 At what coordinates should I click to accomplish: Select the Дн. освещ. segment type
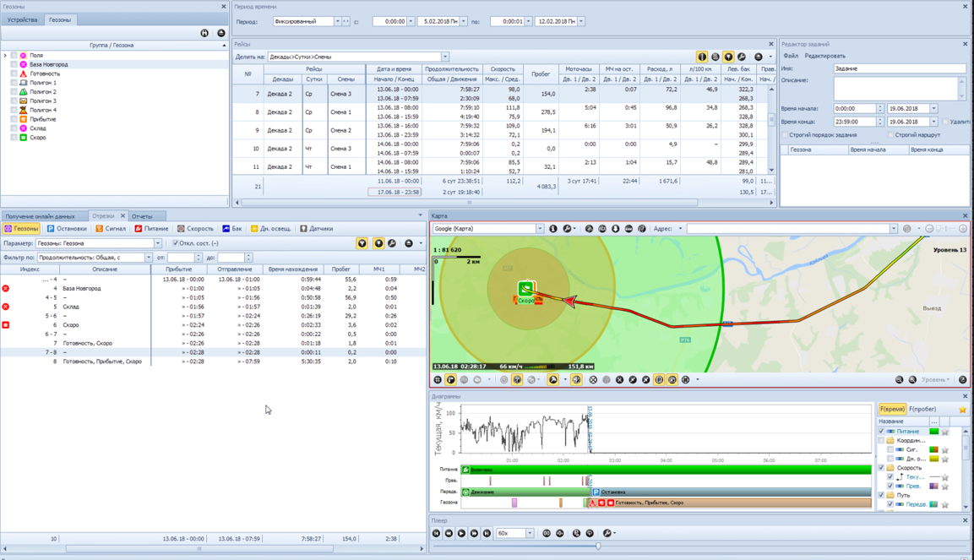click(x=271, y=228)
